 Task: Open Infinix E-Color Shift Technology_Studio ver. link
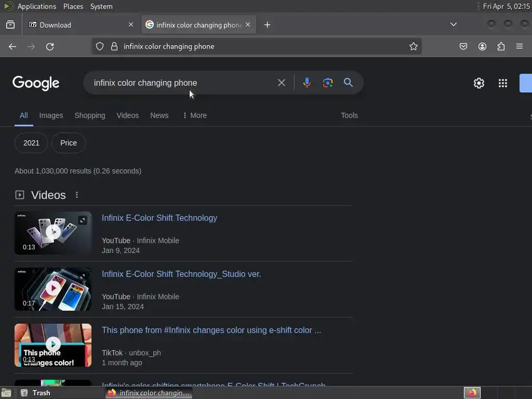click(181, 274)
